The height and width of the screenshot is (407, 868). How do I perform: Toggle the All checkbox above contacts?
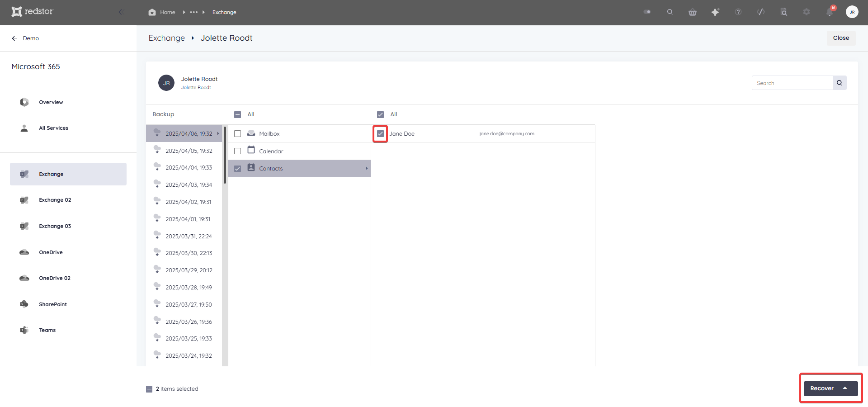pos(380,114)
